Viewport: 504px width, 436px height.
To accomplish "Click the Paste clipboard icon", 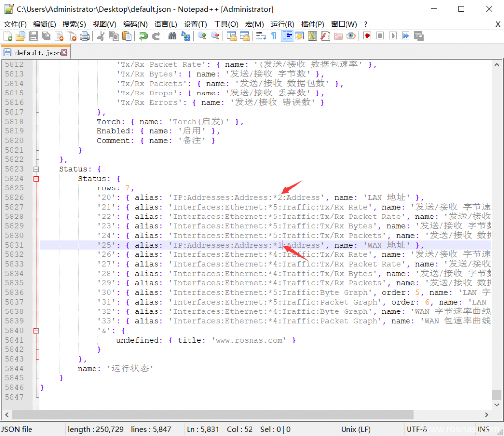I will coord(126,36).
